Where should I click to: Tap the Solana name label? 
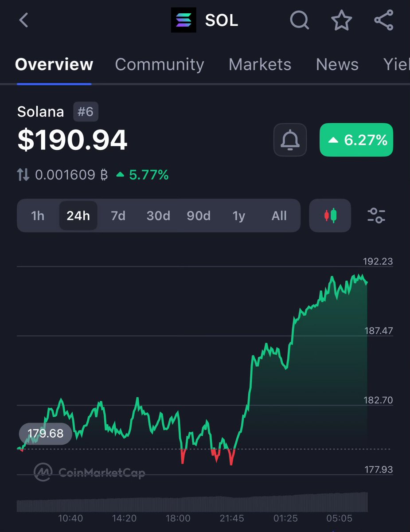tap(41, 112)
